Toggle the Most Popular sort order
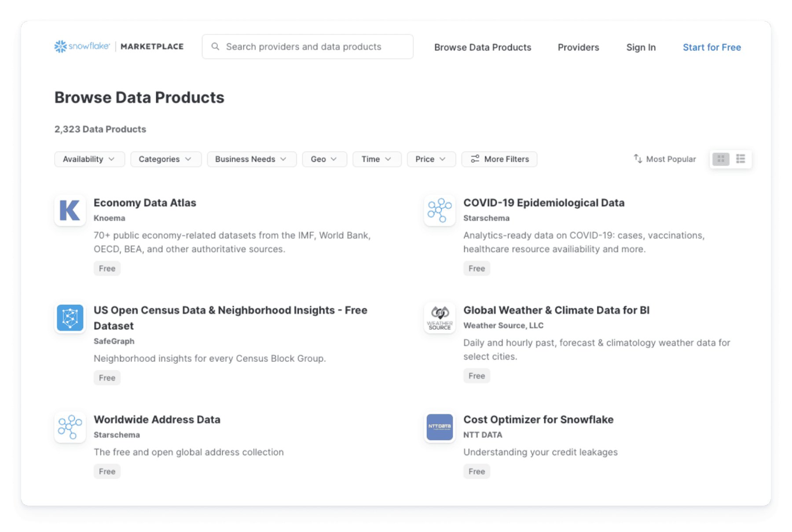Image resolution: width=792 pixels, height=532 pixels. [x=664, y=159]
